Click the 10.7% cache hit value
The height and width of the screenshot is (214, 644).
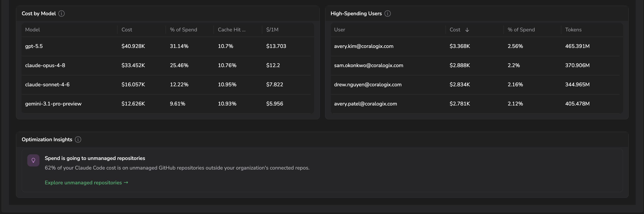(x=225, y=46)
